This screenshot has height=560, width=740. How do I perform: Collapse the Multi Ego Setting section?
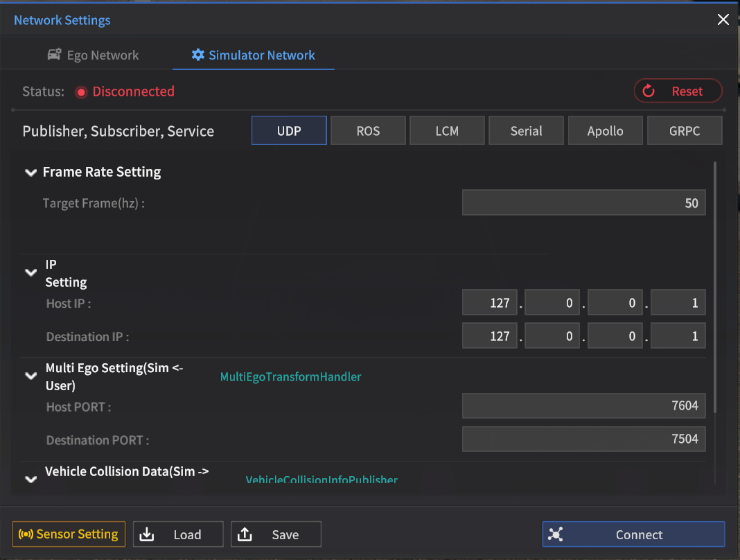click(30, 376)
